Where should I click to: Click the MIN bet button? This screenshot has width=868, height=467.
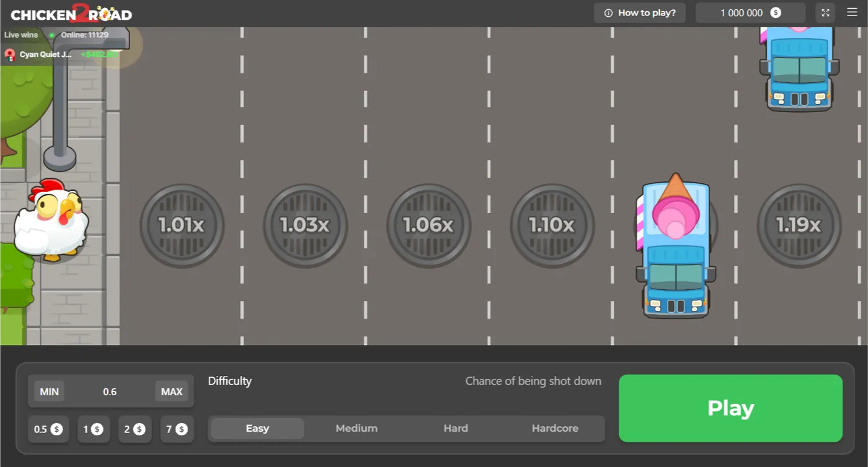tap(48, 391)
